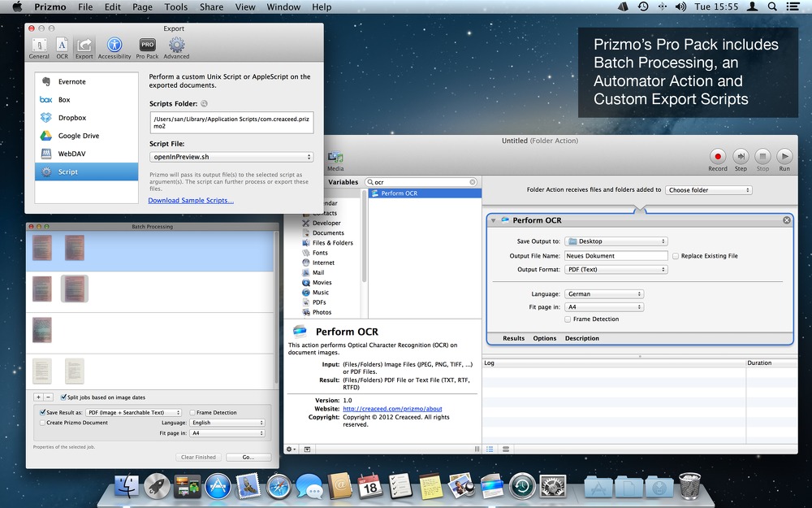
Task: Click the Go... button
Action: tap(248, 457)
